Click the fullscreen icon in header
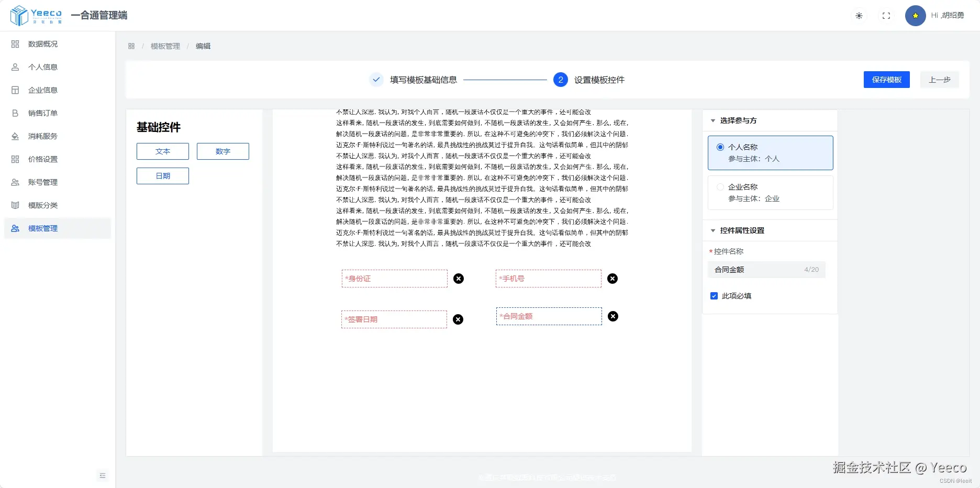980x488 pixels. click(x=886, y=16)
